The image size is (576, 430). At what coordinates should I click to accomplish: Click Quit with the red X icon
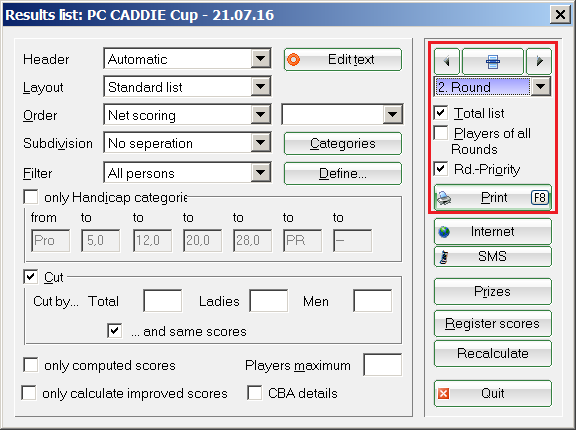point(493,394)
